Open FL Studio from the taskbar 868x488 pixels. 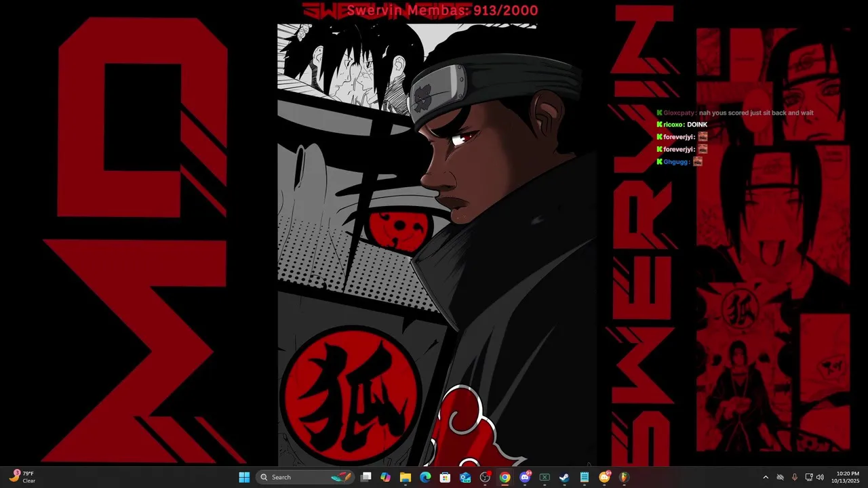click(624, 477)
